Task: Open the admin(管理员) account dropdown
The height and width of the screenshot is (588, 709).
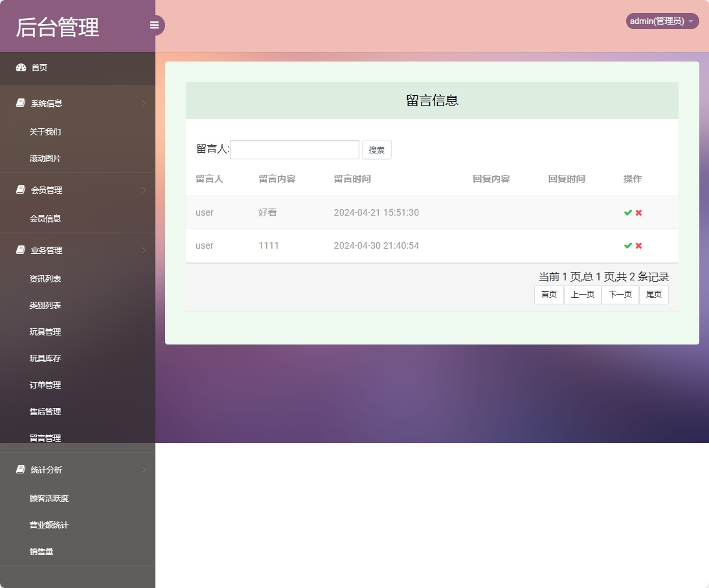Action: [661, 21]
